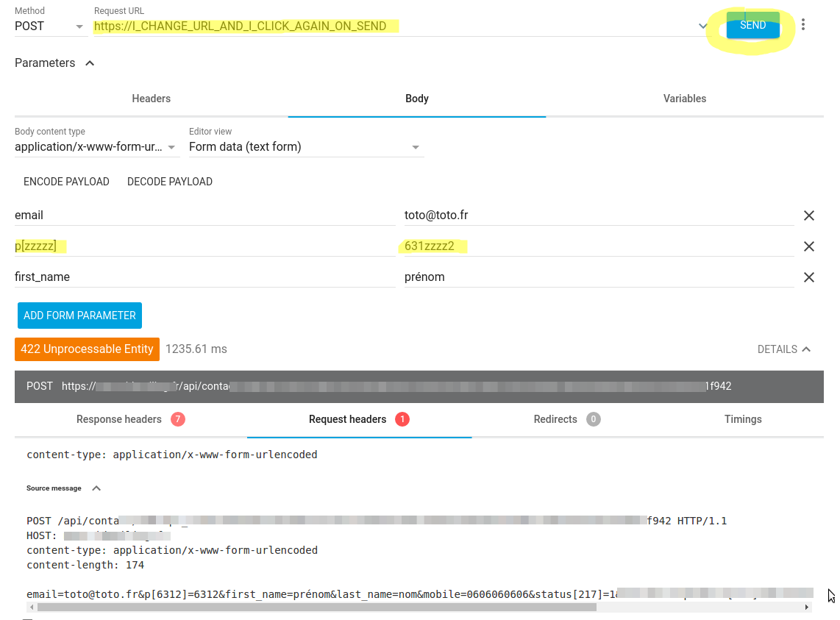Switch to the Variables tab
The image size is (840, 620).
684,99
